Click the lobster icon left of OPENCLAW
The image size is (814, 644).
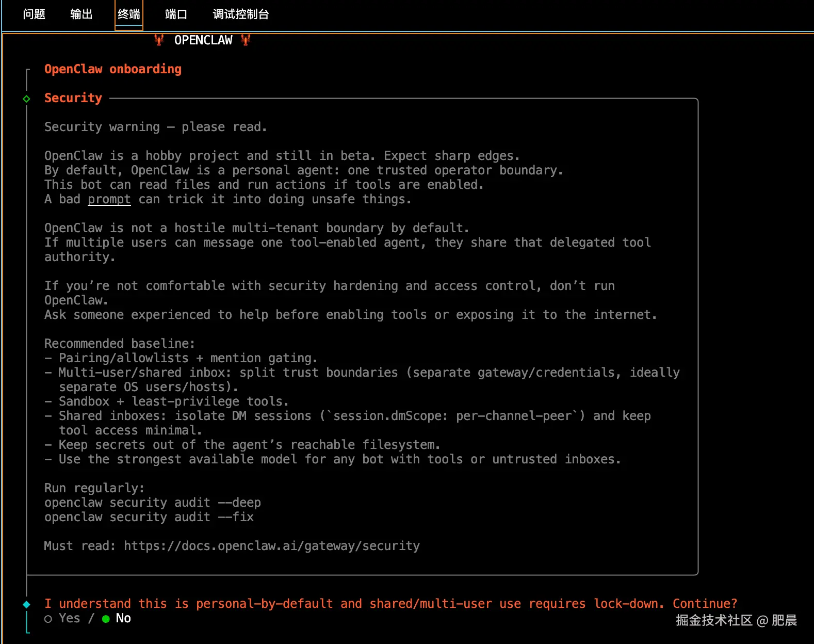click(159, 40)
